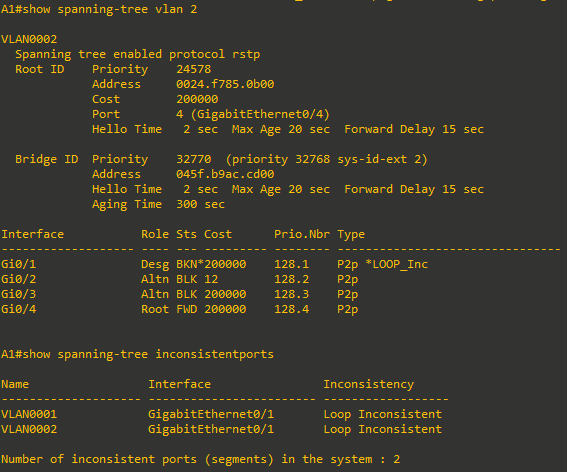
Task: Click Prio.Nbr 128.3 value
Action: pos(291,294)
